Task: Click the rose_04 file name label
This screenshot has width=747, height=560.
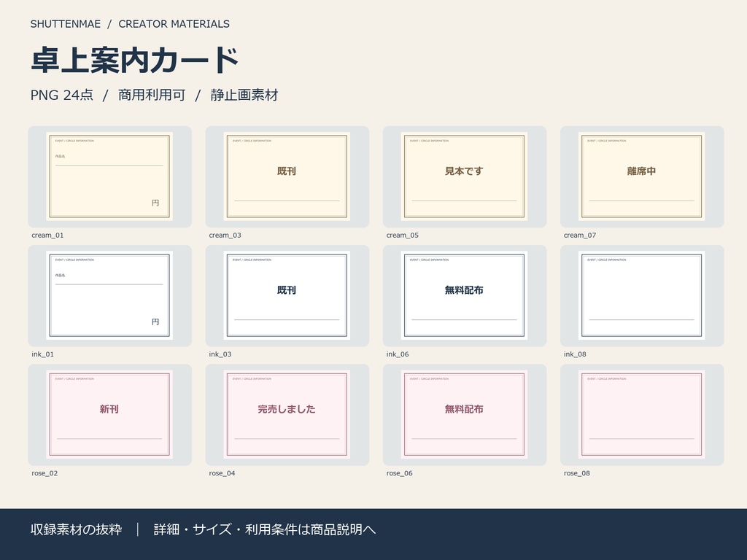Action: pos(222,473)
